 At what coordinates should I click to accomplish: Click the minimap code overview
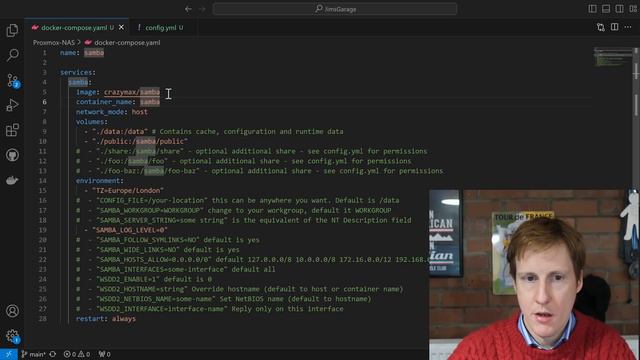pos(612,57)
